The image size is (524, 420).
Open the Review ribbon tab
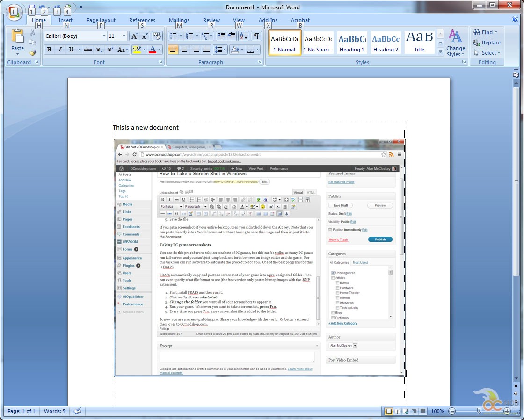click(x=211, y=20)
